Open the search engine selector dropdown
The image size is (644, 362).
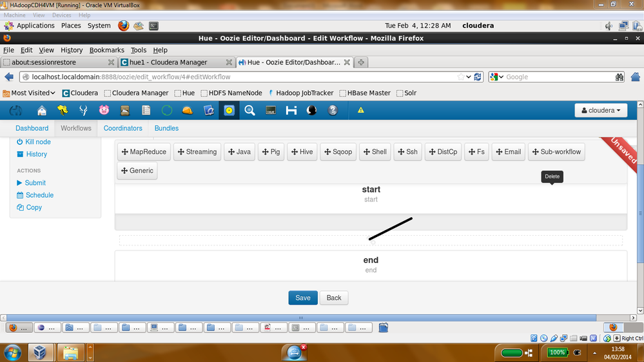click(496, 77)
